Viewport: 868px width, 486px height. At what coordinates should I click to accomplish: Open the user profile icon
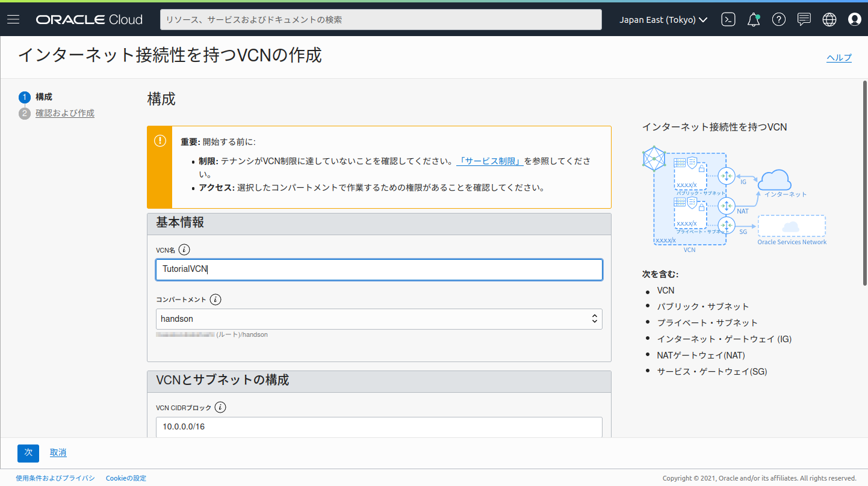click(x=855, y=20)
